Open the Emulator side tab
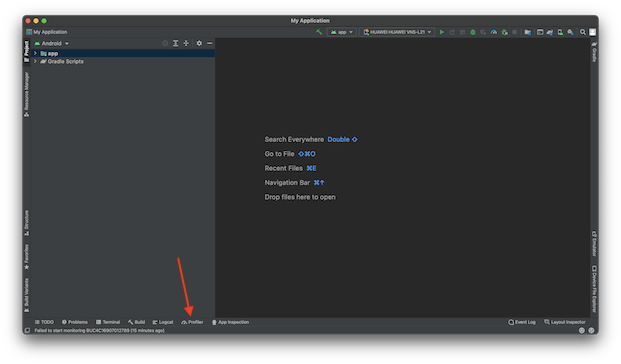 (594, 244)
